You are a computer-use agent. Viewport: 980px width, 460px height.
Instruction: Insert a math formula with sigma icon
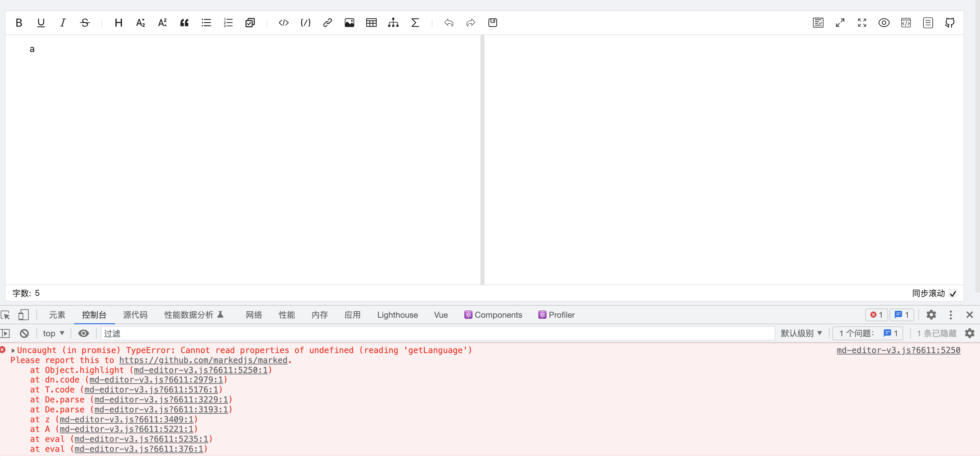coord(415,23)
